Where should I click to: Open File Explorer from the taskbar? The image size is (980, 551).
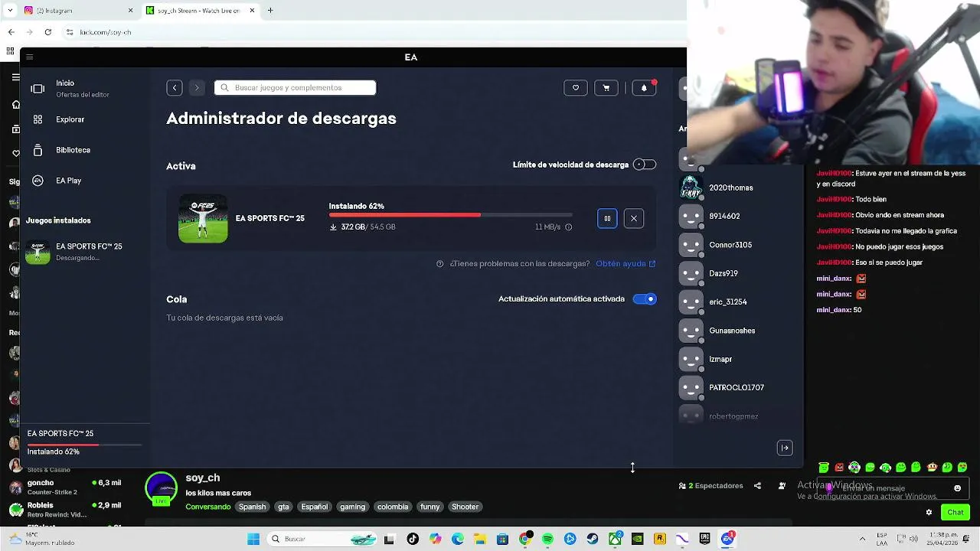tap(480, 539)
